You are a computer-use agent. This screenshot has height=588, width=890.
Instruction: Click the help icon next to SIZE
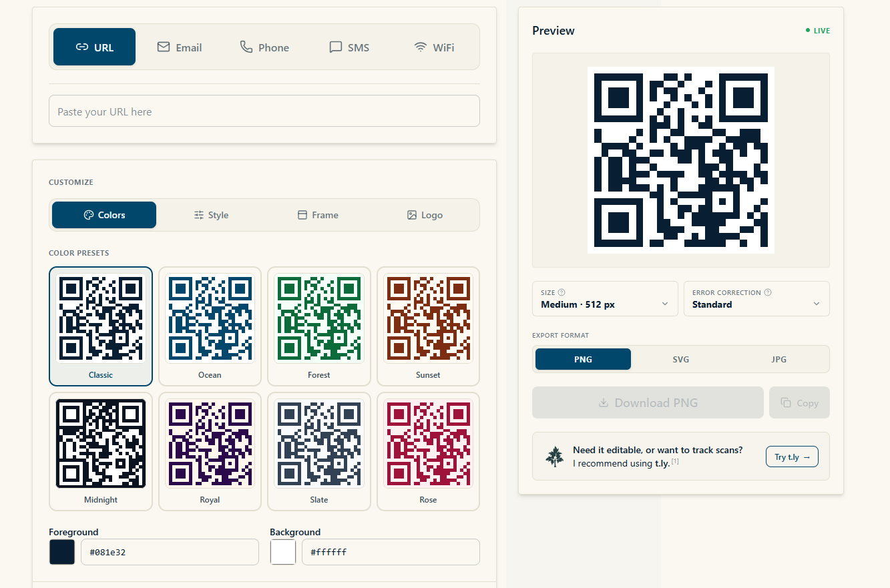pyautogui.click(x=562, y=292)
